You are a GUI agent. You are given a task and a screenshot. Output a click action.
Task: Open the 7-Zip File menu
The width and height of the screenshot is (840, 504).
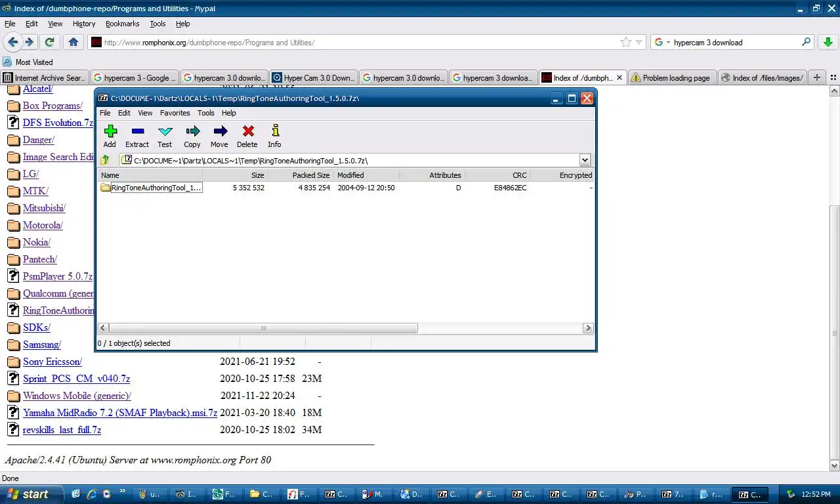pyautogui.click(x=105, y=113)
